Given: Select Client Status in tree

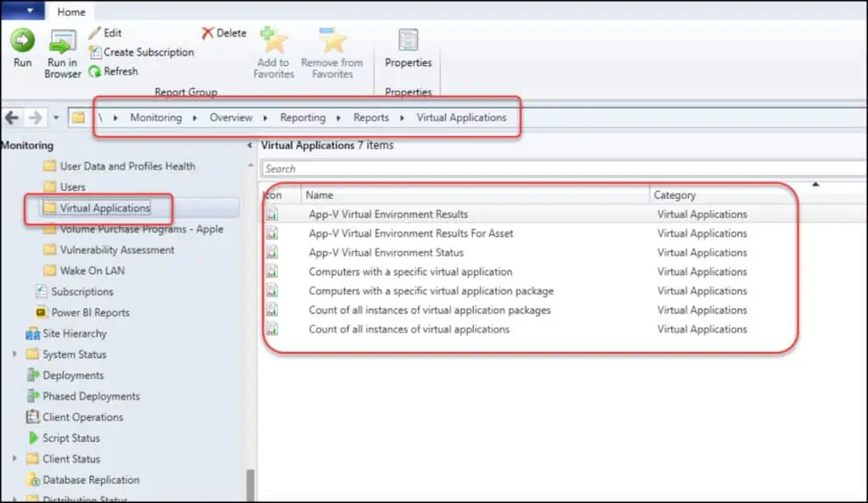Looking at the screenshot, I should click(71, 459).
